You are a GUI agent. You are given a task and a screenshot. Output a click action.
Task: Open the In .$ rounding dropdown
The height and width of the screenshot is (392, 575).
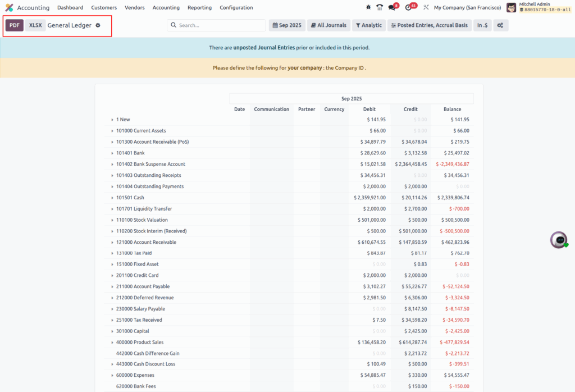[x=482, y=25]
